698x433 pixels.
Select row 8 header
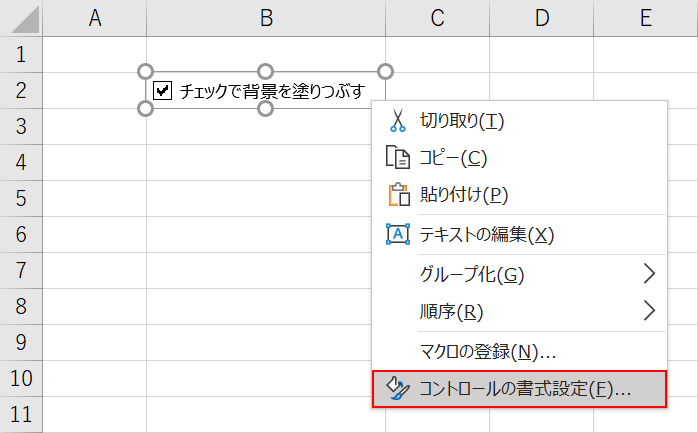tap(21, 307)
